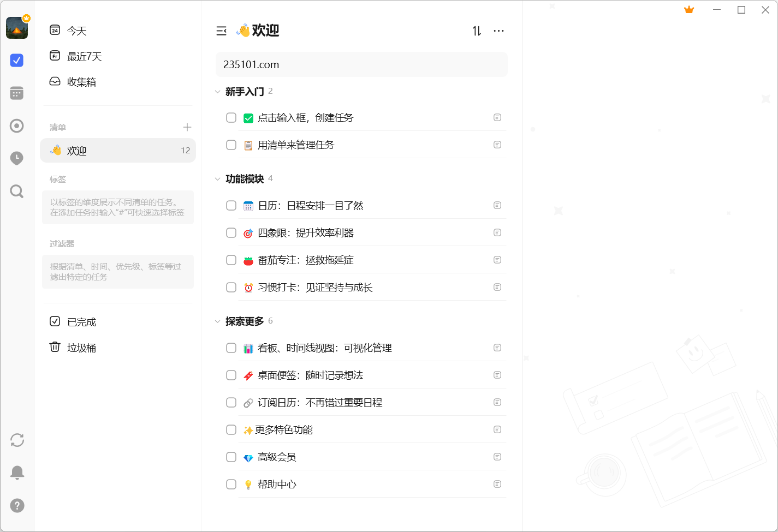Check off 点击输入框，创建任务
Screen dimensions: 778x532
(231, 117)
